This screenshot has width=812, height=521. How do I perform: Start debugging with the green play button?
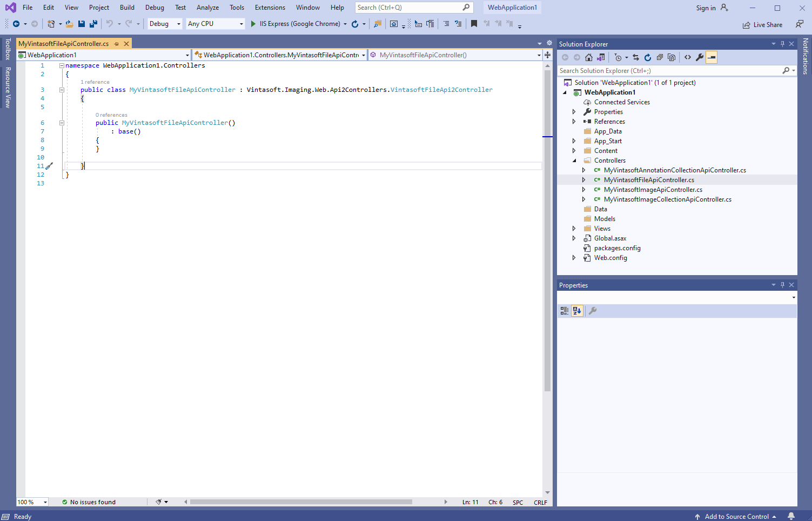[253, 24]
